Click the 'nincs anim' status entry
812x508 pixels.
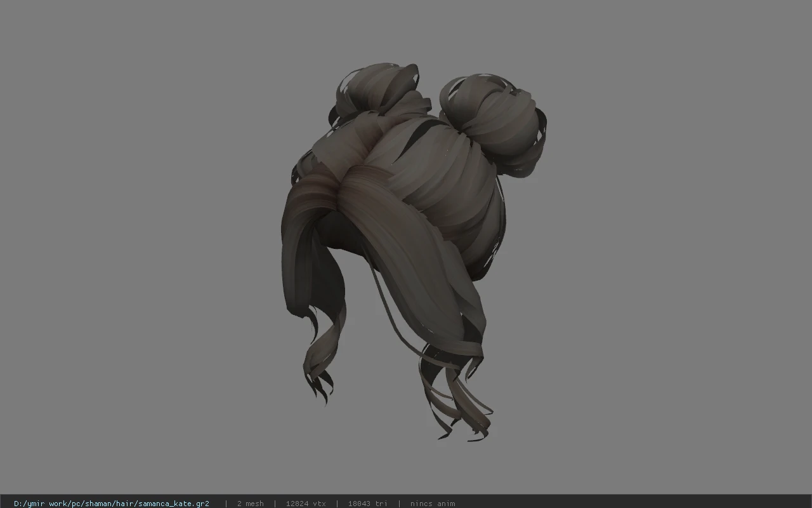433,504
